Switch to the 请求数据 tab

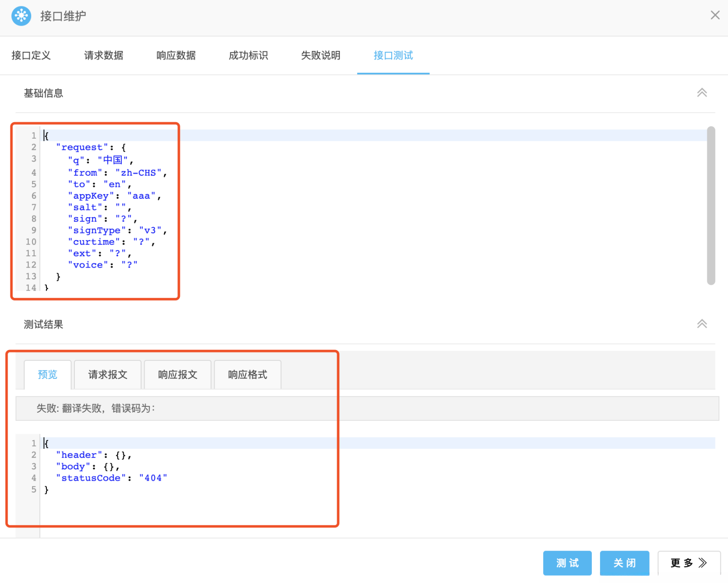click(x=104, y=55)
